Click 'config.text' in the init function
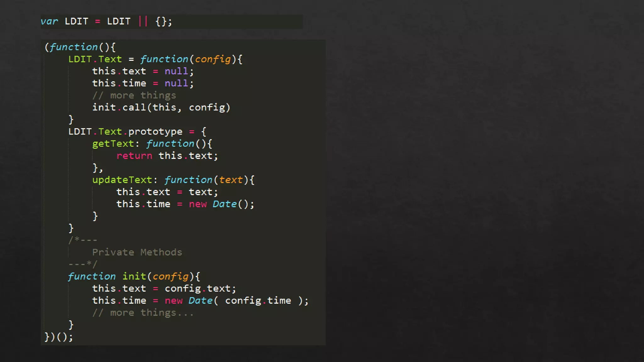This screenshot has width=644, height=362. 197,288
